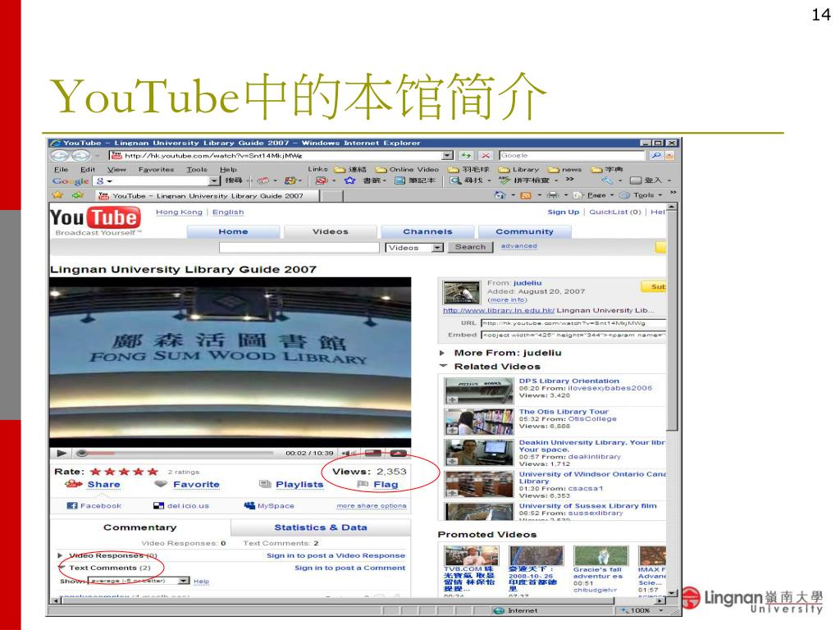Click the video volume speaker icon
The height and width of the screenshot is (630, 840).
[x=349, y=453]
